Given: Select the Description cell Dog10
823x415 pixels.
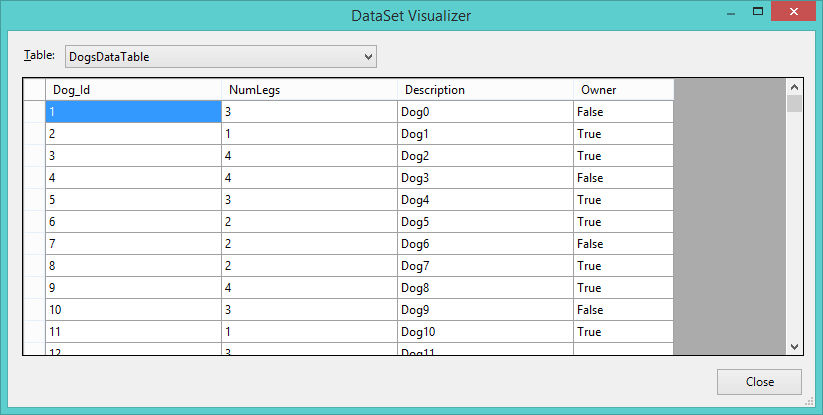Looking at the screenshot, I should pyautogui.click(x=485, y=332).
